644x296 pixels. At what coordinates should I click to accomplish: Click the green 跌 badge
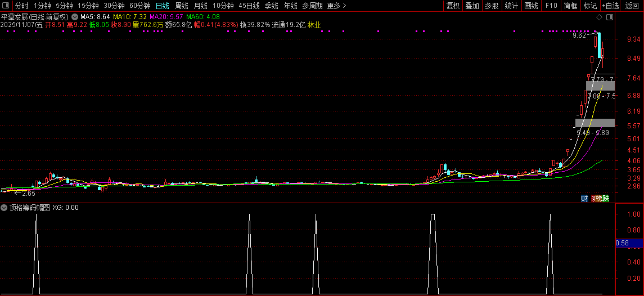point(606,199)
